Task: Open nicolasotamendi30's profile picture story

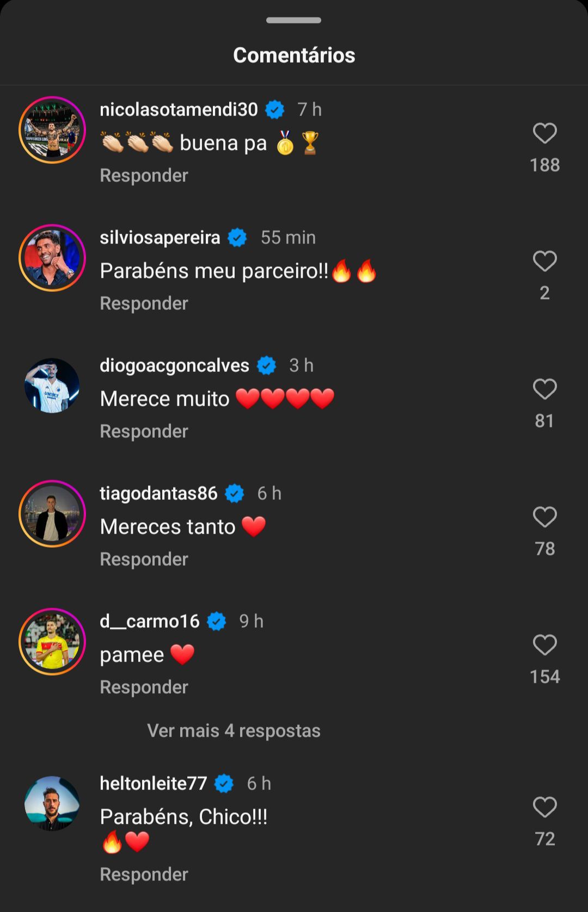Action: pos(52,130)
